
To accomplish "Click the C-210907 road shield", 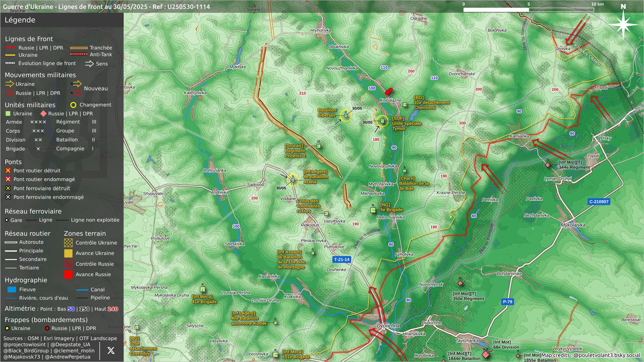I will [599, 202].
